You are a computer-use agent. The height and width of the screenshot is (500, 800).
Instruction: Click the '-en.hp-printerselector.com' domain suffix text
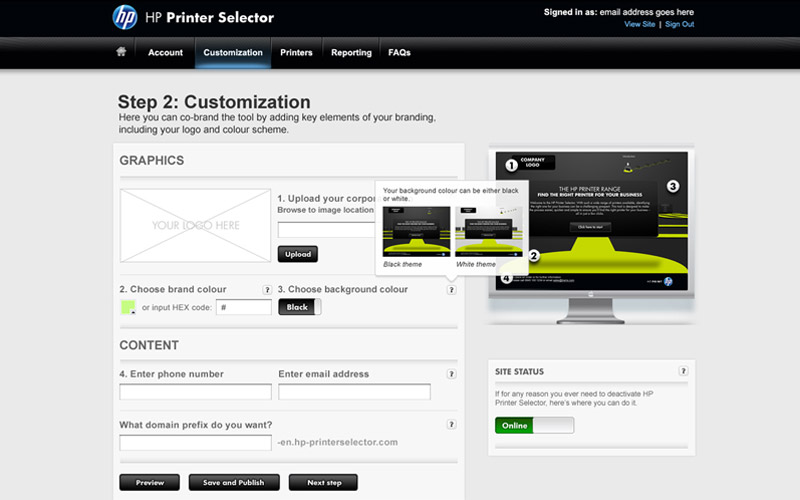click(337, 442)
